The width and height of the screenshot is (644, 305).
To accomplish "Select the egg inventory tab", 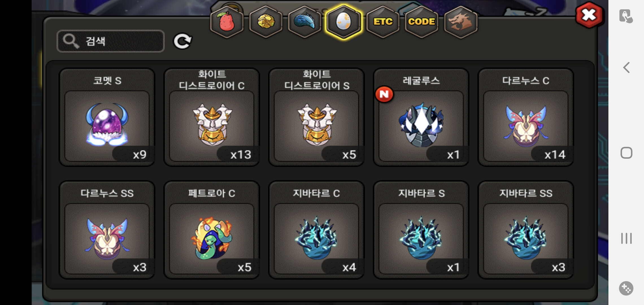I will (x=343, y=22).
